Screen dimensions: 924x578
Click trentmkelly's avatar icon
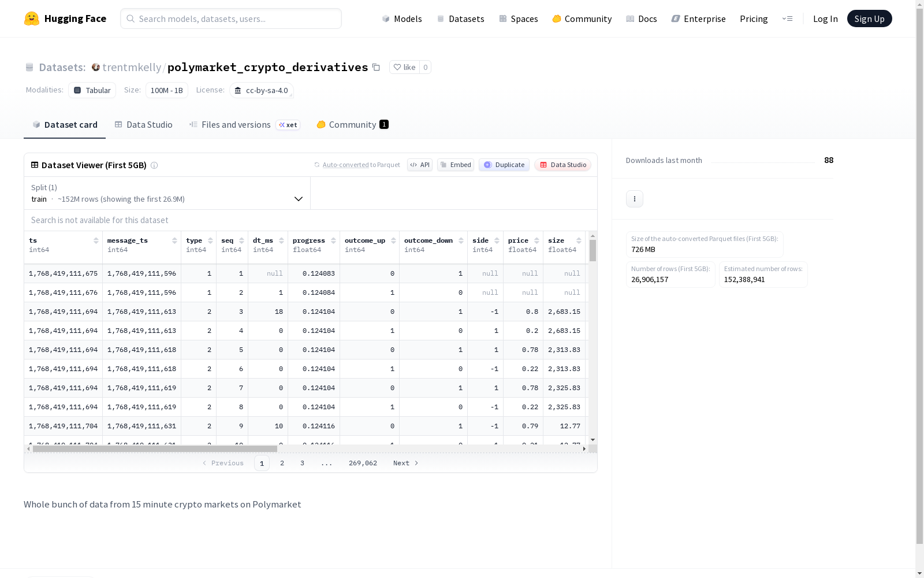96,67
